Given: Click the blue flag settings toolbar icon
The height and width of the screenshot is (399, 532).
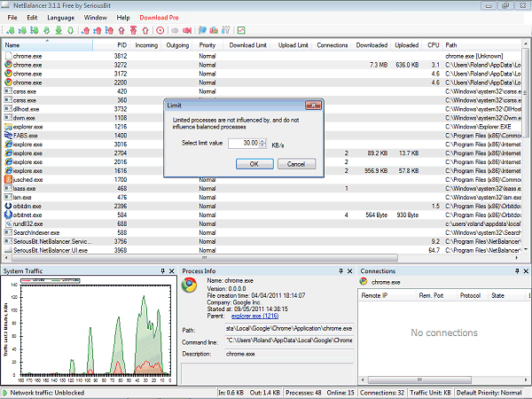Looking at the screenshot, I should click(202, 30).
